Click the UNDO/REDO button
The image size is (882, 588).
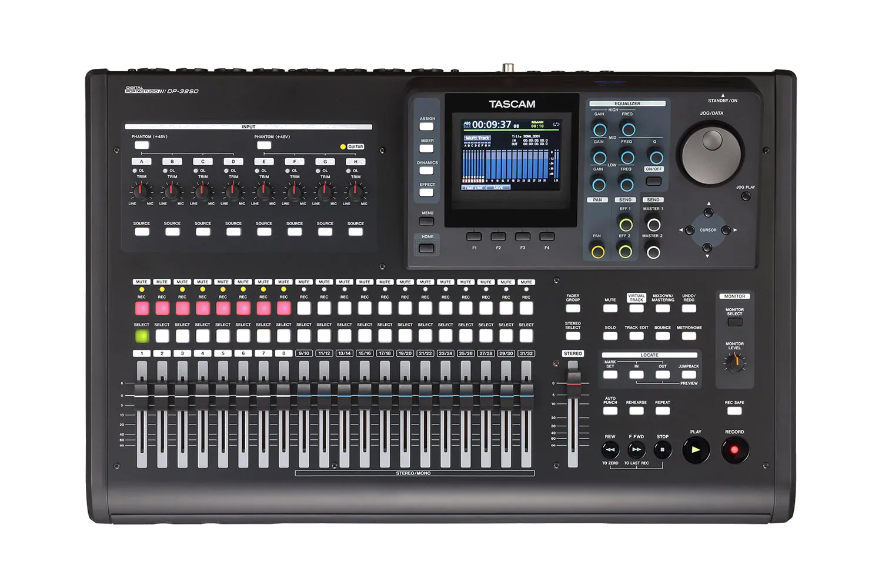click(689, 308)
